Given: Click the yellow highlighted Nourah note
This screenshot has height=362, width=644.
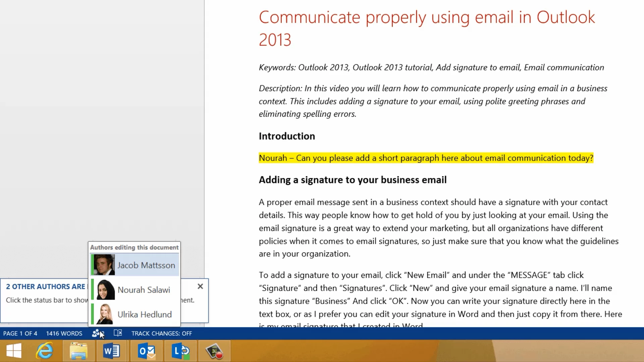Looking at the screenshot, I should click(x=426, y=158).
